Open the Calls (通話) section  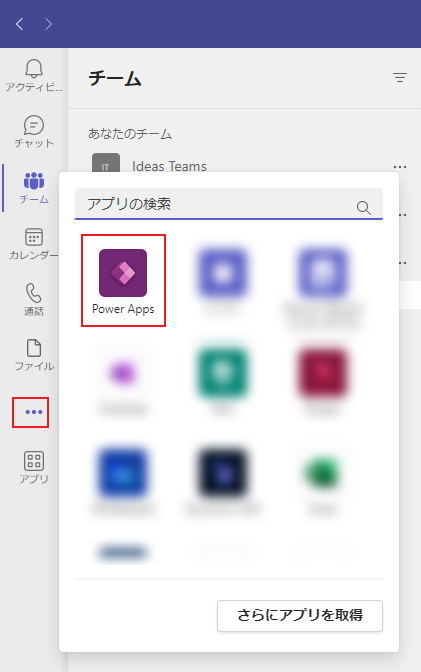tap(34, 300)
